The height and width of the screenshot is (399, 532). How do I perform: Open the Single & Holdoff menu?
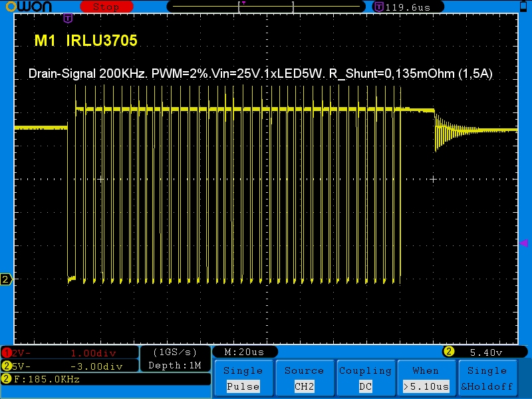tap(487, 378)
